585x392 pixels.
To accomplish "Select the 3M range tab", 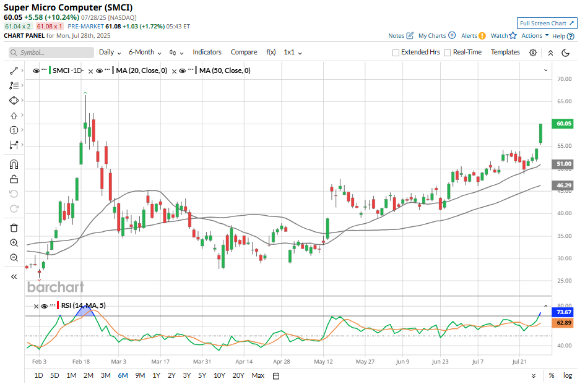I will (106, 375).
